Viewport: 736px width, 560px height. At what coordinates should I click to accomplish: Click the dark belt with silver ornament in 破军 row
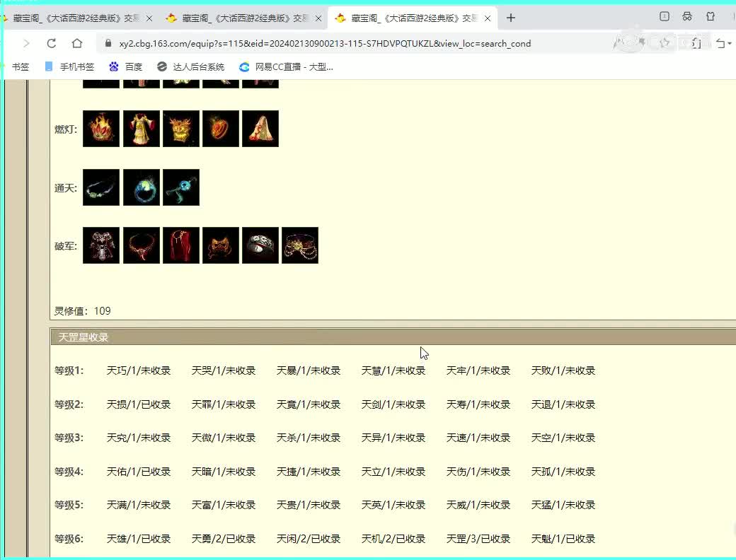pos(260,245)
